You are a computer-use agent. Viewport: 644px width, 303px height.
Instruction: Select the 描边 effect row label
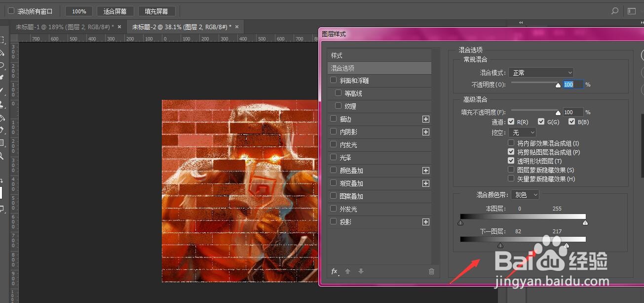[x=346, y=119]
